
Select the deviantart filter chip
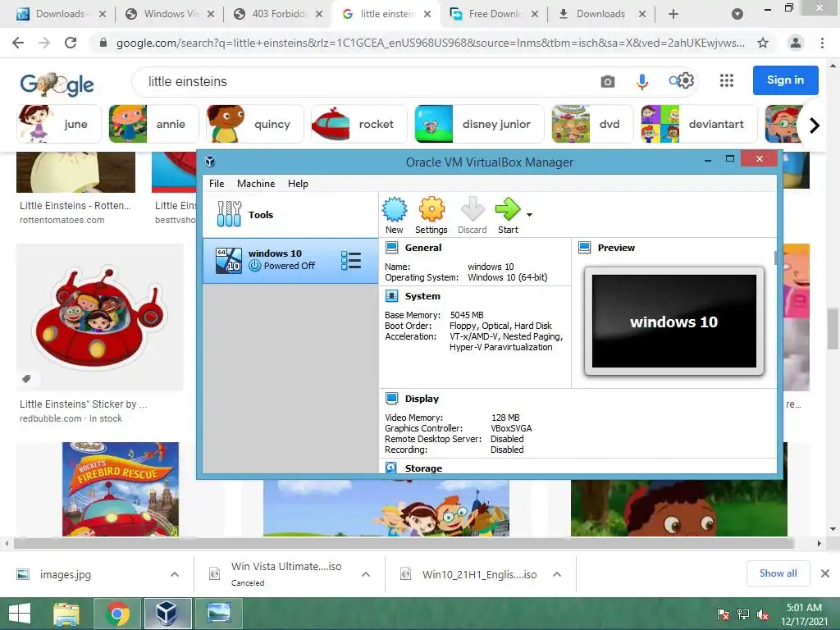699,124
